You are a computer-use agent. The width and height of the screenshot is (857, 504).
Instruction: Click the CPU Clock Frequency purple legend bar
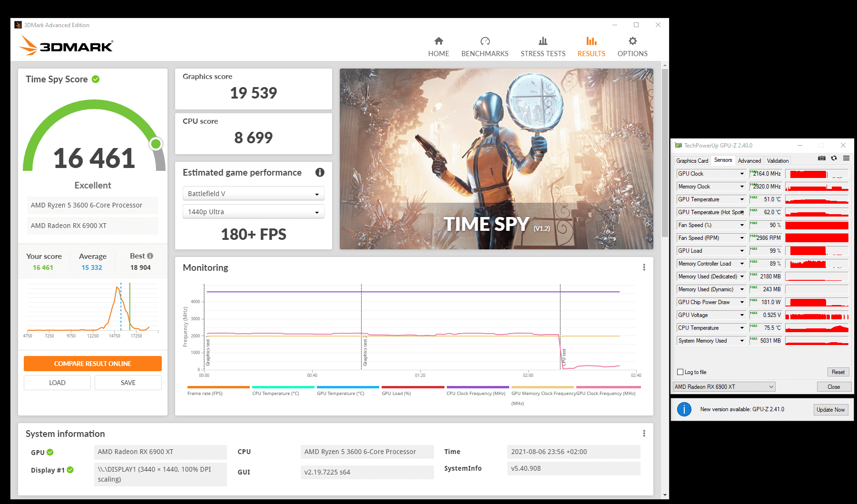click(478, 387)
